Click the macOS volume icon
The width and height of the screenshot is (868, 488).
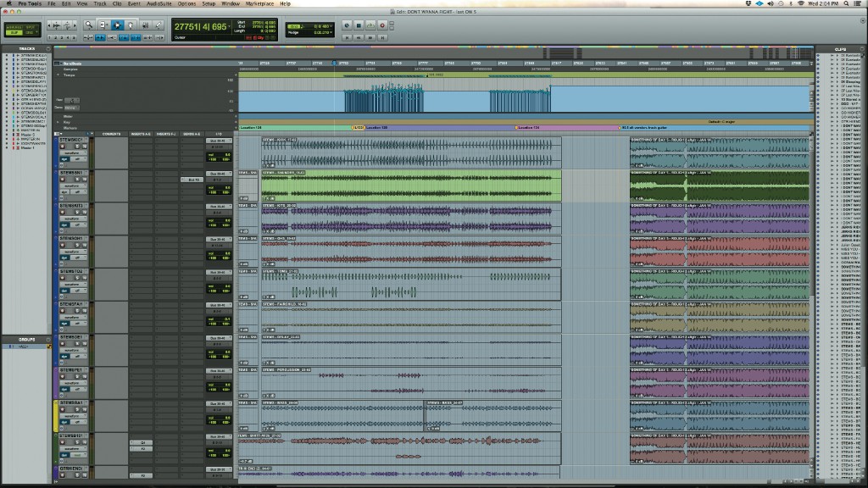click(770, 3)
